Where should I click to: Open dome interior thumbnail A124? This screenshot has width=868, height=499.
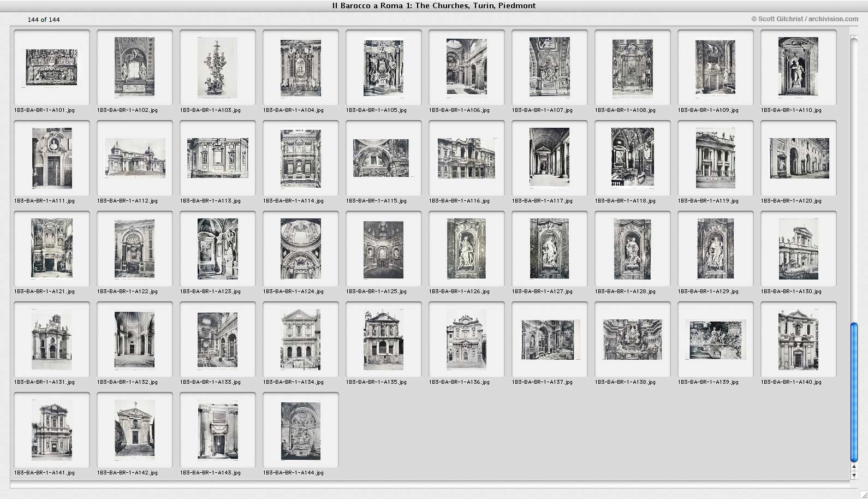pos(301,248)
